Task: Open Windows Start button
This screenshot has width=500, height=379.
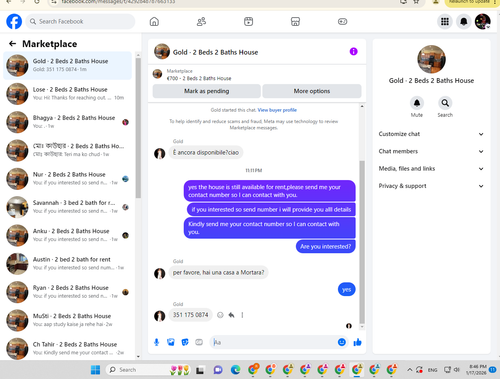Action: [95, 370]
